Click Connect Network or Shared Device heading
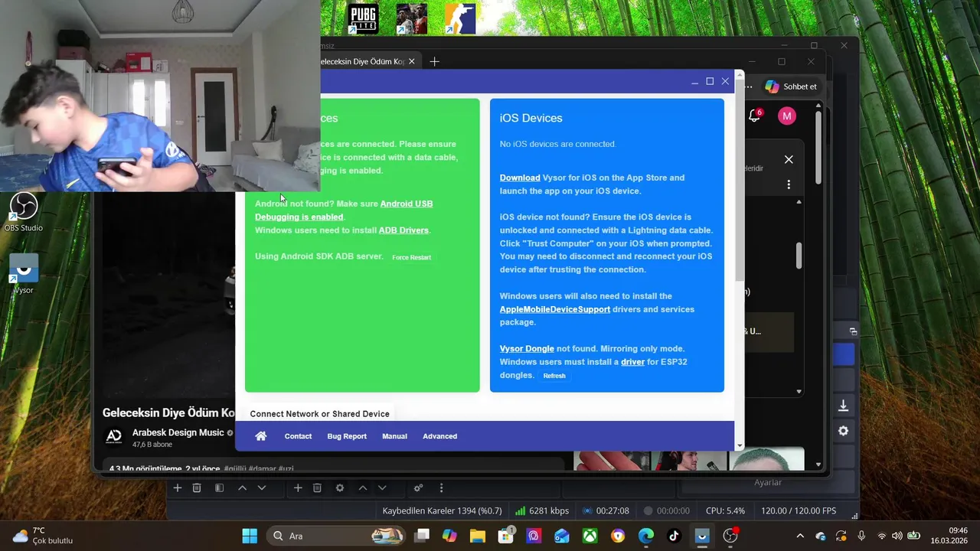The height and width of the screenshot is (551, 980). coord(319,414)
